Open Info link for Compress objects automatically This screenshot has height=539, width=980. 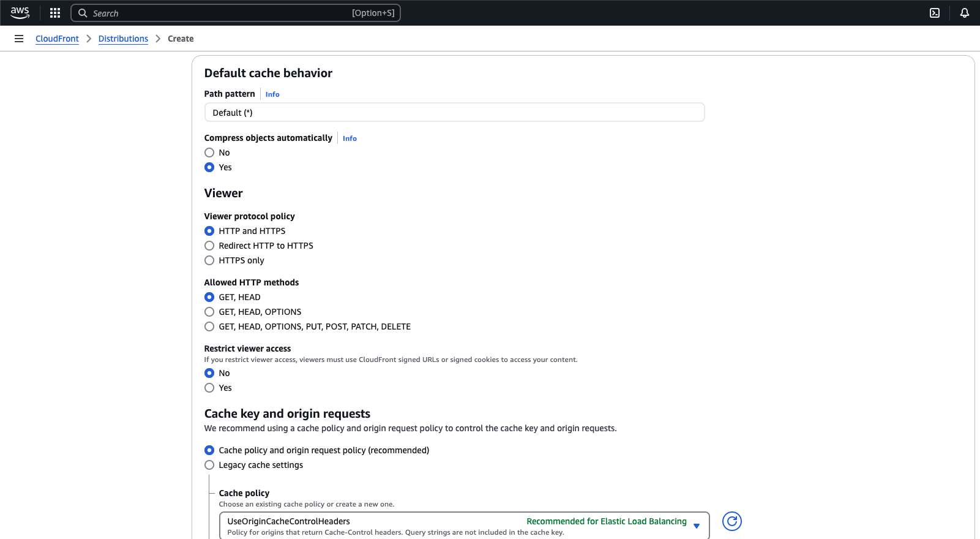click(350, 138)
